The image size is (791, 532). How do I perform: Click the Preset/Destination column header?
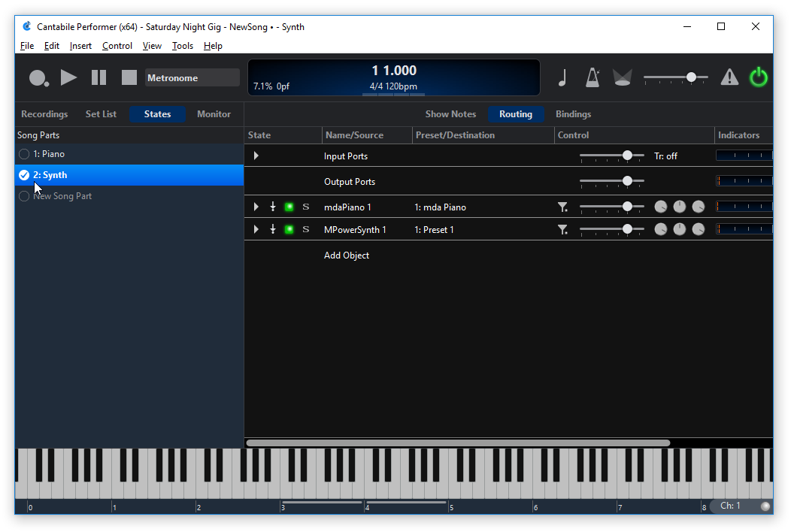click(483, 135)
